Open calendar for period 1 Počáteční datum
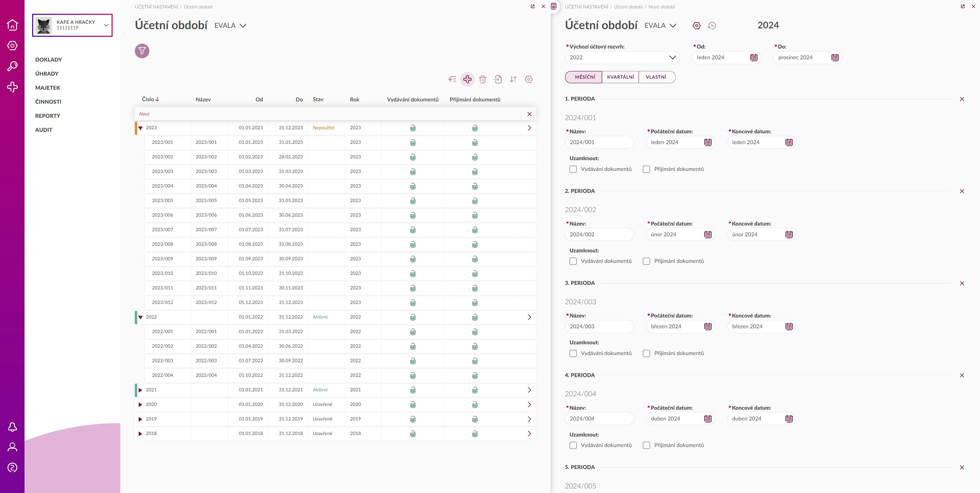980x493 pixels. point(708,142)
